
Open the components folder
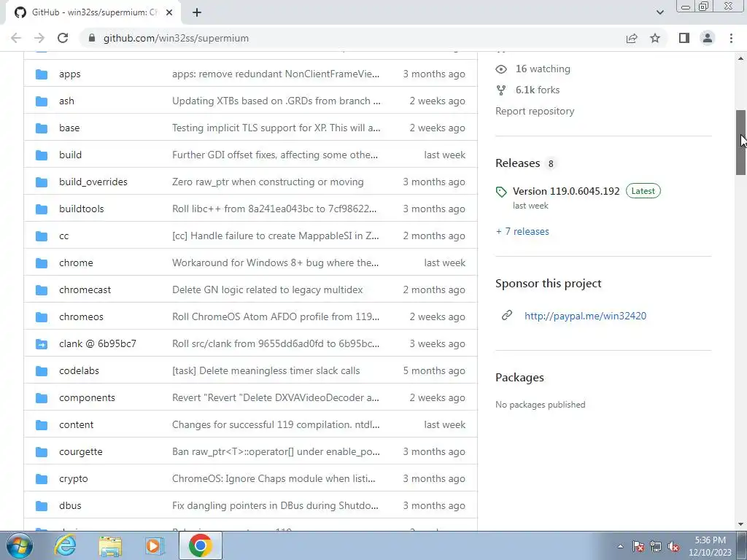coord(88,397)
